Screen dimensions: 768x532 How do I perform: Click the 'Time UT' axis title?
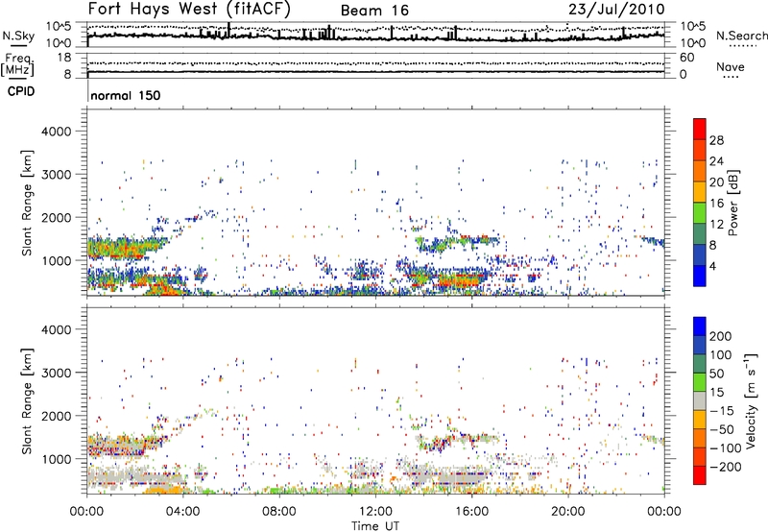pos(375,526)
